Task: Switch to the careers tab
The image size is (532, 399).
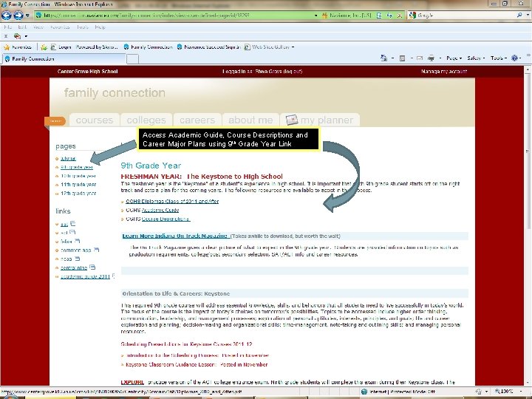Action: 197,120
